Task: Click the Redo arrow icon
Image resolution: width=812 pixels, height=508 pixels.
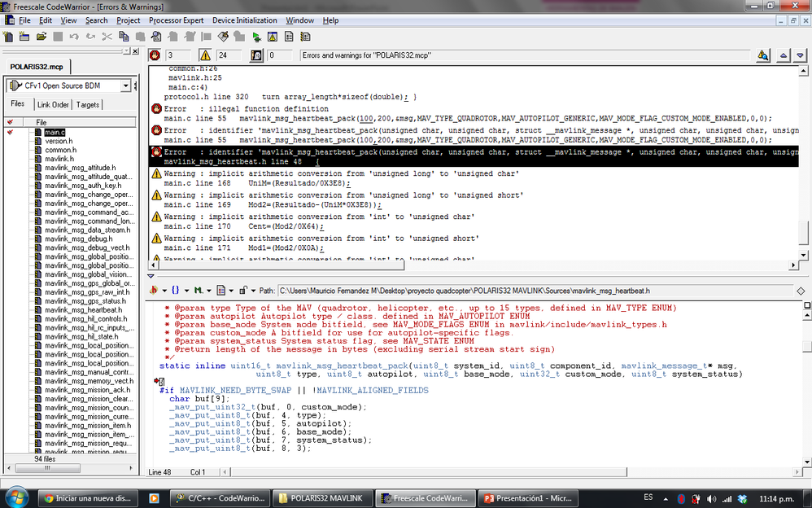Action: pyautogui.click(x=90, y=37)
